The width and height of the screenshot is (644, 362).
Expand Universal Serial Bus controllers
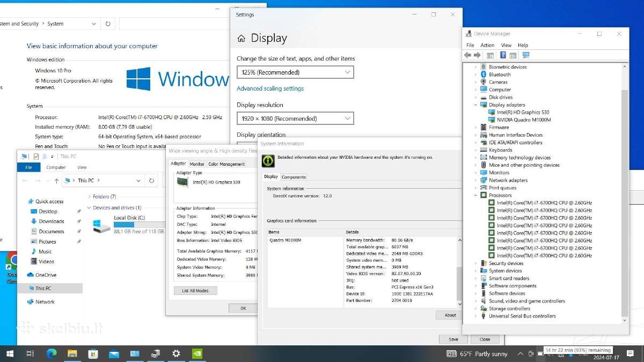475,316
